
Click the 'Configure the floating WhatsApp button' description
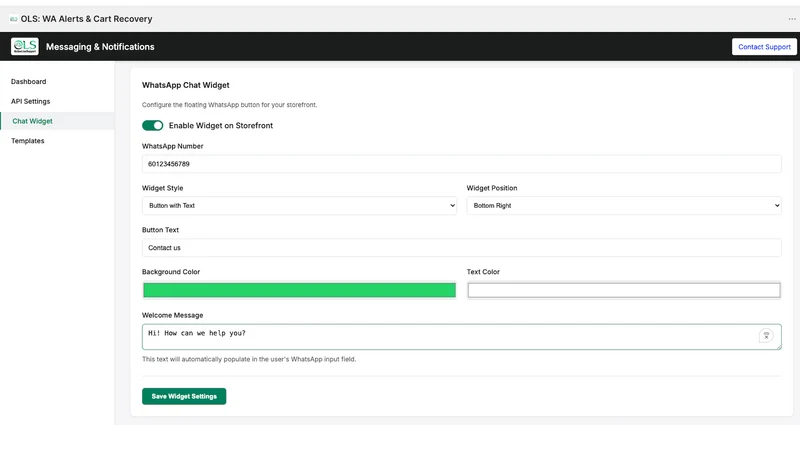(230, 105)
